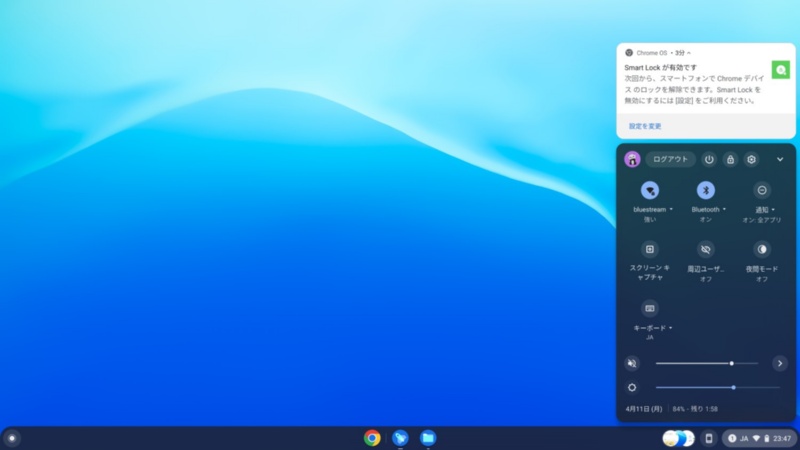
Task: Click the user avatar icon
Action: click(x=632, y=159)
